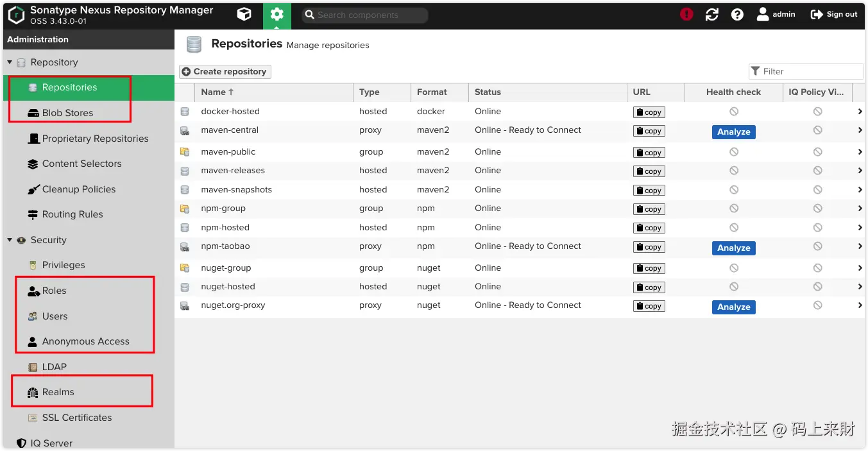Click the maven-public group repository icon
868x451 pixels.
(x=185, y=152)
